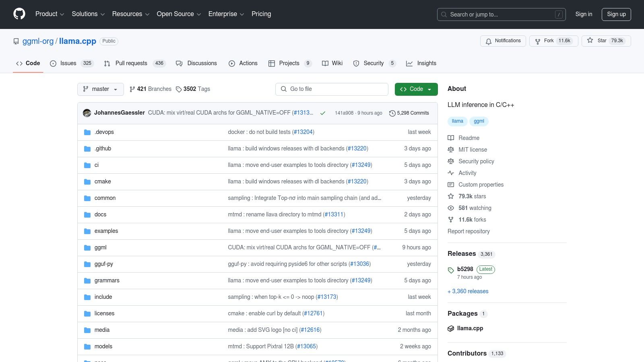The height and width of the screenshot is (362, 644).
Task: Open the Insights tab
Action: click(x=421, y=64)
